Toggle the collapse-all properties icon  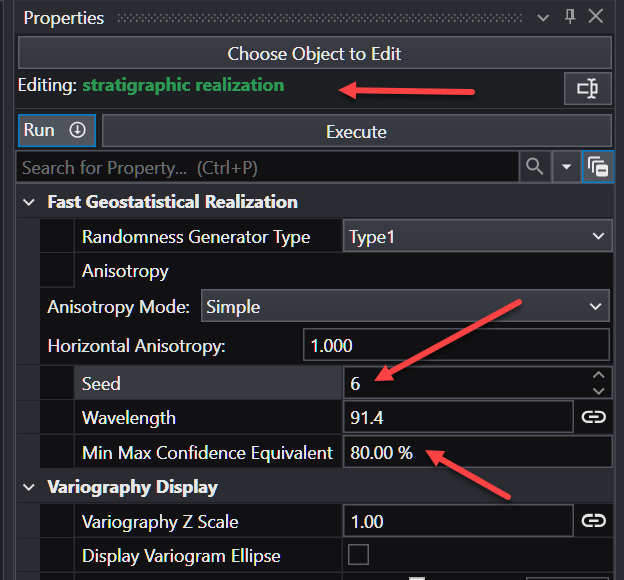[597, 166]
